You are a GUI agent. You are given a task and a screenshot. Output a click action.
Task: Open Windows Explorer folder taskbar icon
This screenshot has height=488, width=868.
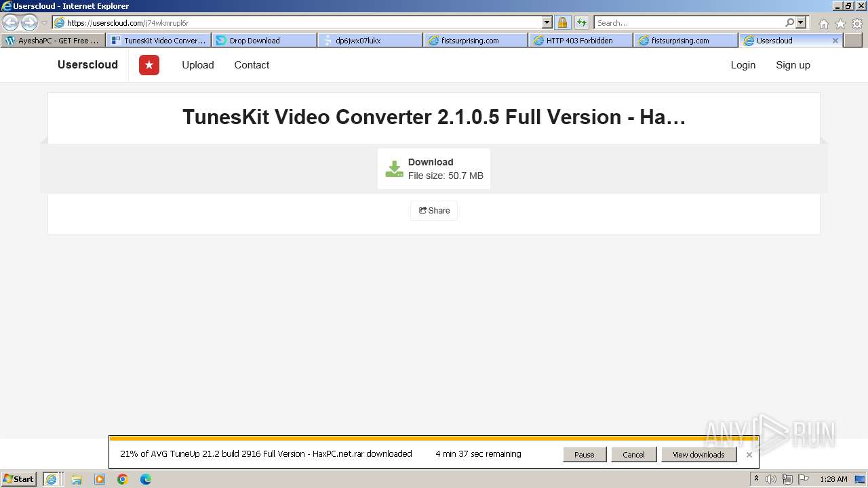pos(77,479)
